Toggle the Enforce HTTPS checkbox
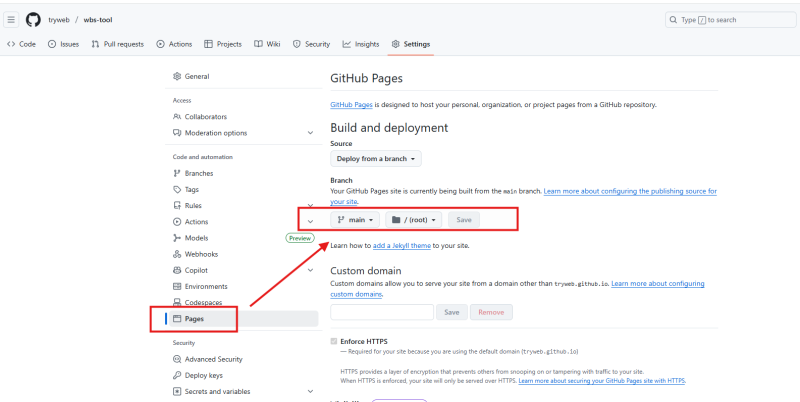This screenshot has height=402, width=800. click(334, 341)
